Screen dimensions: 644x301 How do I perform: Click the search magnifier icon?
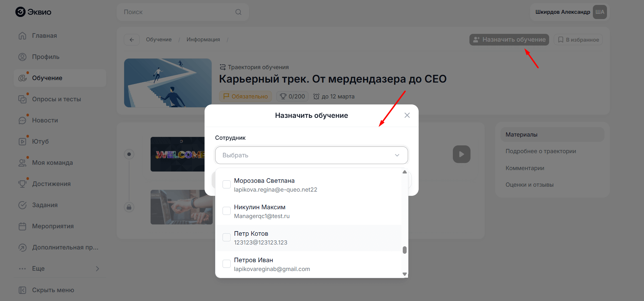tap(238, 12)
